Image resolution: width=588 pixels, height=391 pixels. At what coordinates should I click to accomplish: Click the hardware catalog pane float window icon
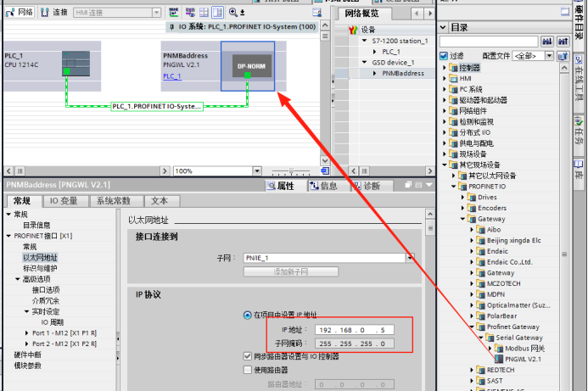point(565,12)
